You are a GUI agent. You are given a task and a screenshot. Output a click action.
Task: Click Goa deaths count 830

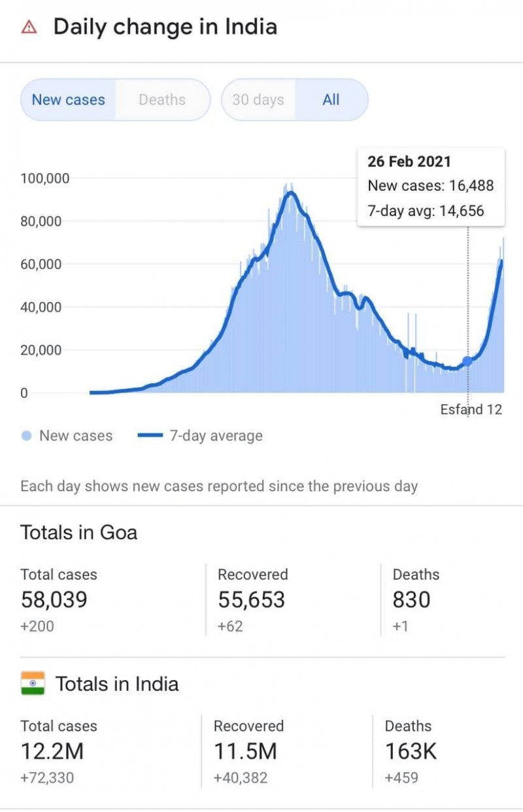click(x=411, y=600)
